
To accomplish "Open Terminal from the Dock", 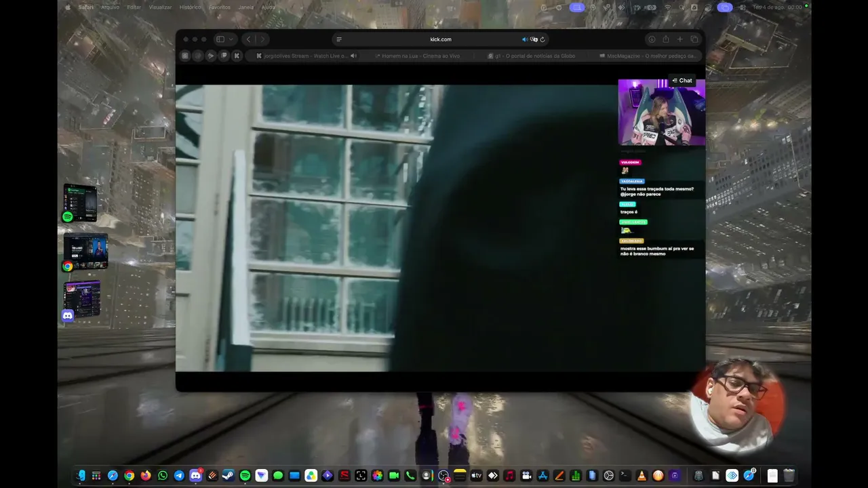I will [x=625, y=476].
